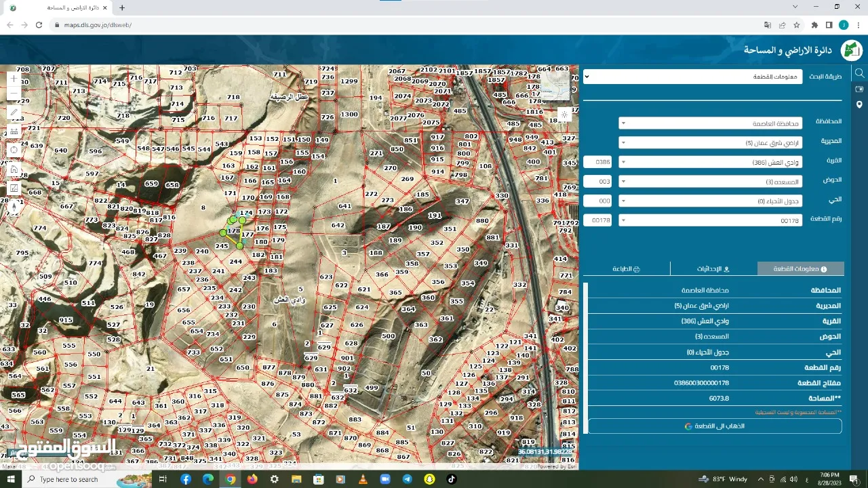
Task: Open Telegram from the taskbar
Action: 407,479
